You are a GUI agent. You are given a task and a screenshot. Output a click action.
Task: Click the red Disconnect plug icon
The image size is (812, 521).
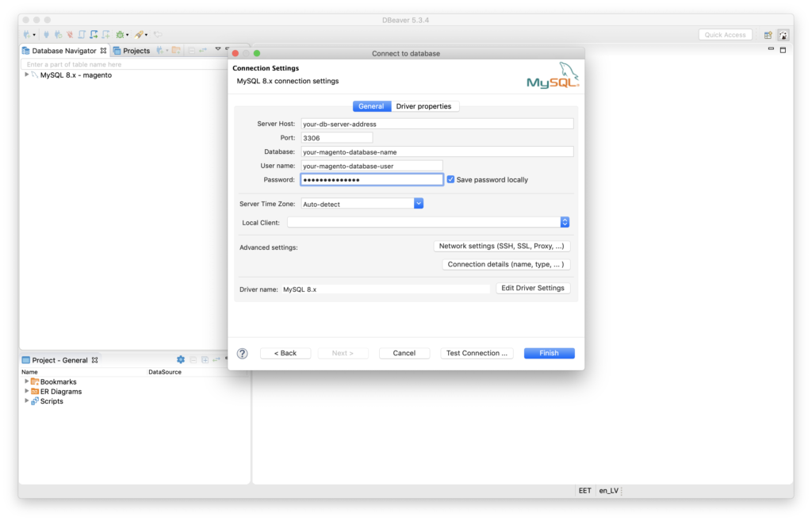70,34
